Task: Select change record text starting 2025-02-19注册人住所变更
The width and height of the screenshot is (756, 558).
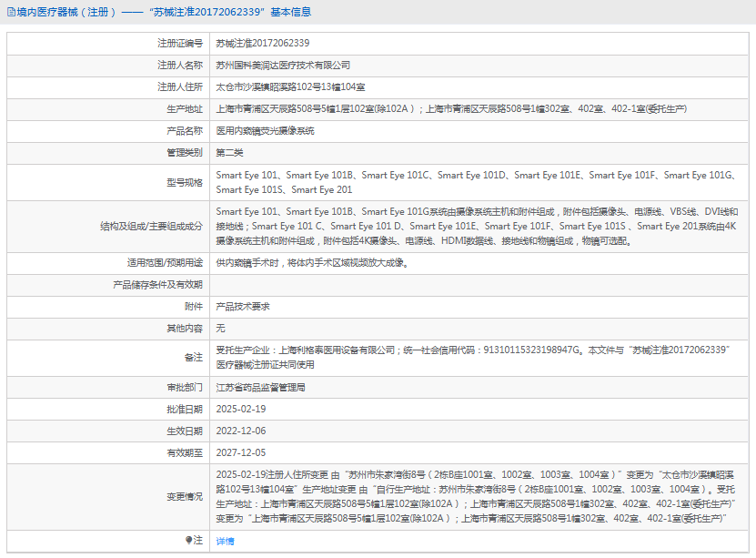Action: pos(476,497)
